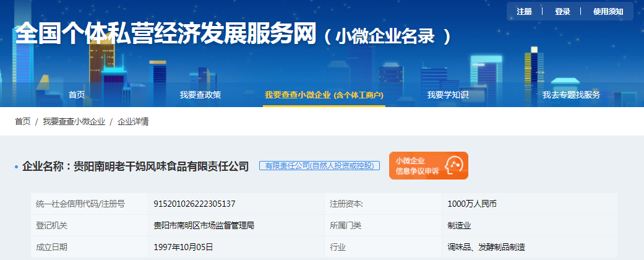Click 统一社会信用代码/注册号 label cell
The width and height of the screenshot is (644, 260).
click(x=90, y=204)
